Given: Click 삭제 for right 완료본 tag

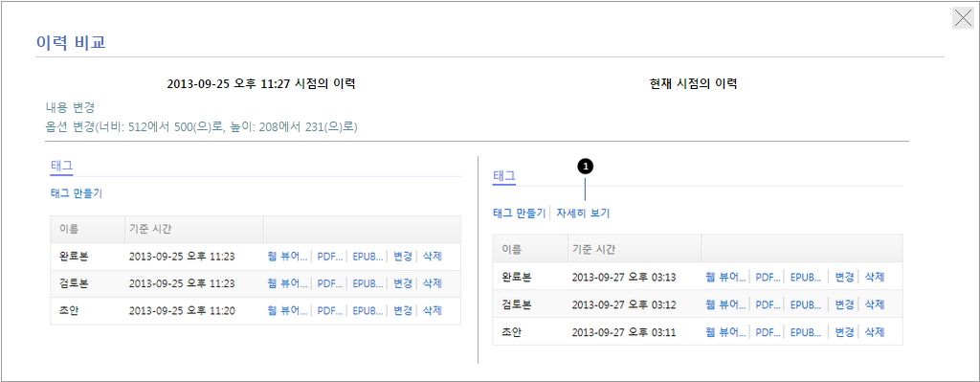Looking at the screenshot, I should 875,277.
